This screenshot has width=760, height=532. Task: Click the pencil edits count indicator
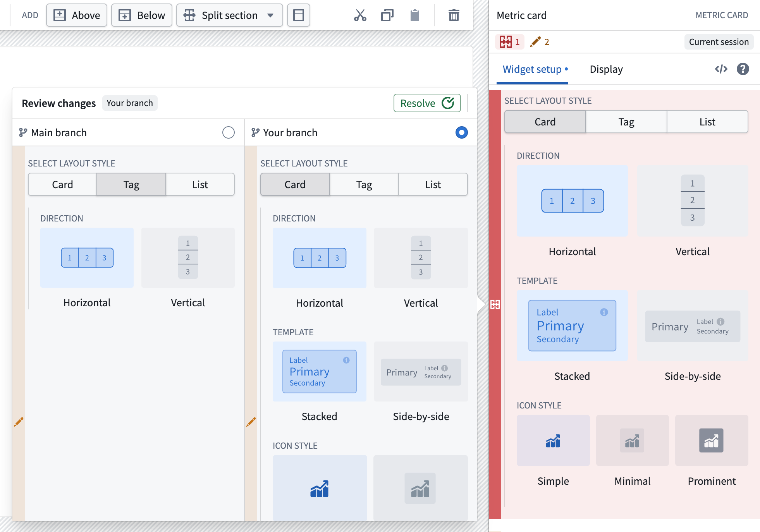pos(540,42)
